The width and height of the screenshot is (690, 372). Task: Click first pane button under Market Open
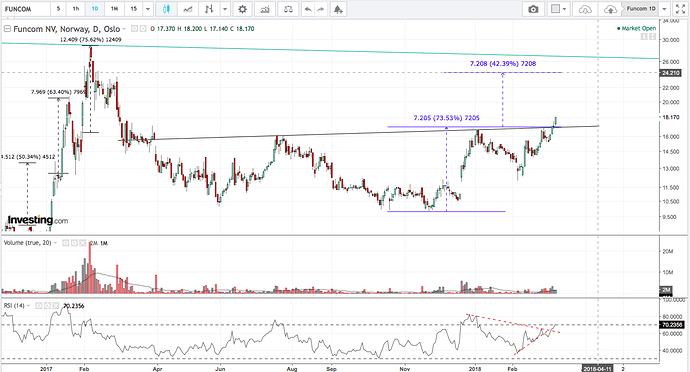click(x=644, y=37)
